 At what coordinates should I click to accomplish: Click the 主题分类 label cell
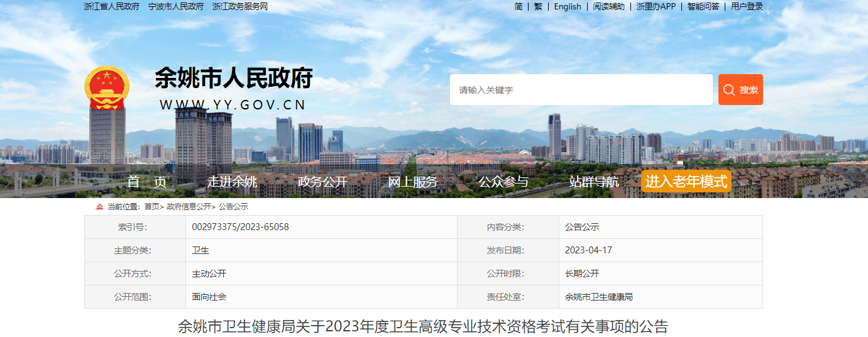(x=135, y=250)
